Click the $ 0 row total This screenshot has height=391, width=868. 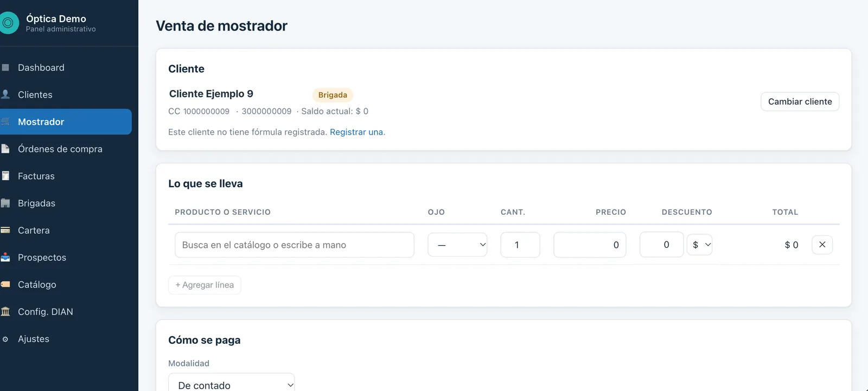[x=792, y=245]
